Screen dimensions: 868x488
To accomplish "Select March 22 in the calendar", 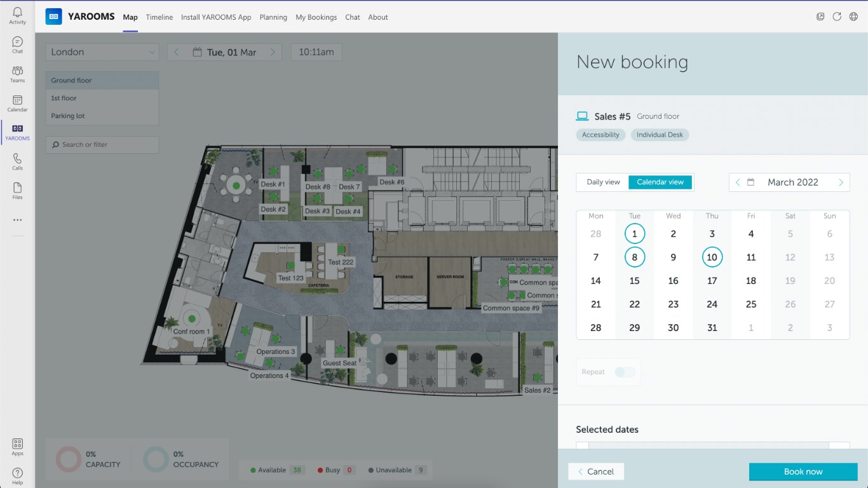I will tap(634, 304).
